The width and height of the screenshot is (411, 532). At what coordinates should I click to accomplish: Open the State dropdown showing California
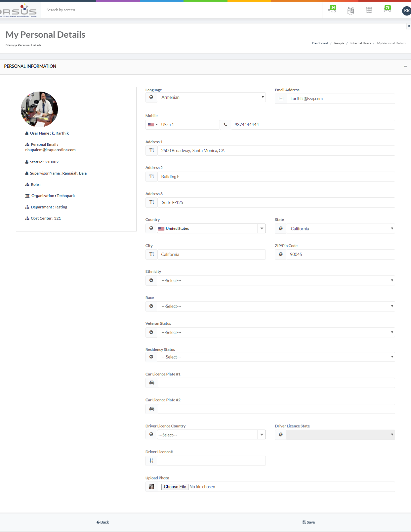340,228
